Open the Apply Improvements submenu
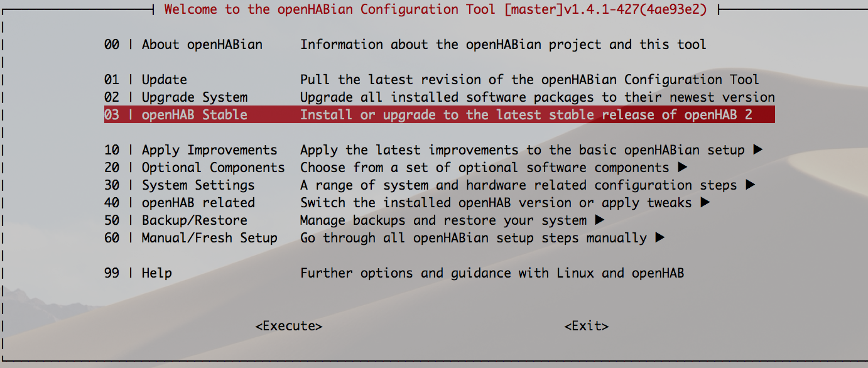868x368 pixels. point(209,150)
